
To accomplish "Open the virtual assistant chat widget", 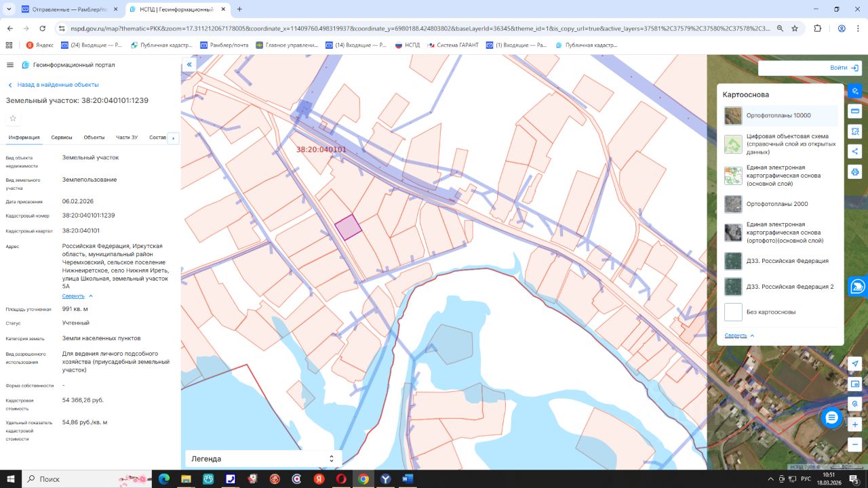I will [858, 286].
